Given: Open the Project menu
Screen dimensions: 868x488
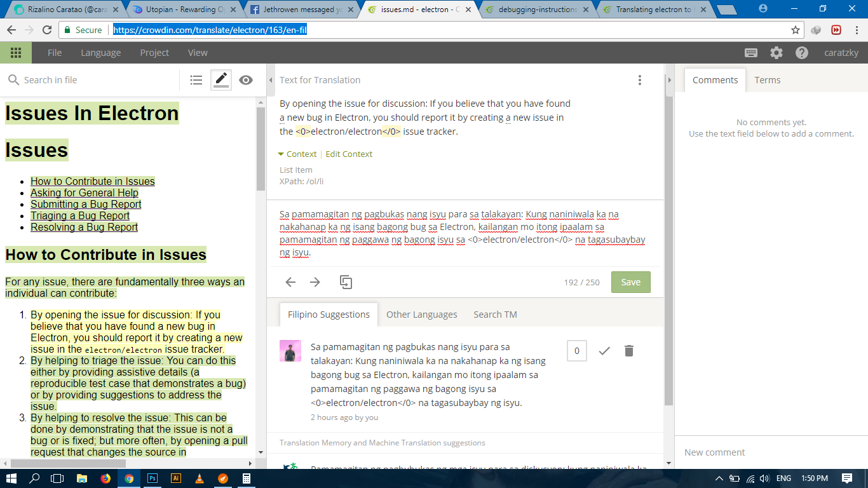Looking at the screenshot, I should point(154,53).
